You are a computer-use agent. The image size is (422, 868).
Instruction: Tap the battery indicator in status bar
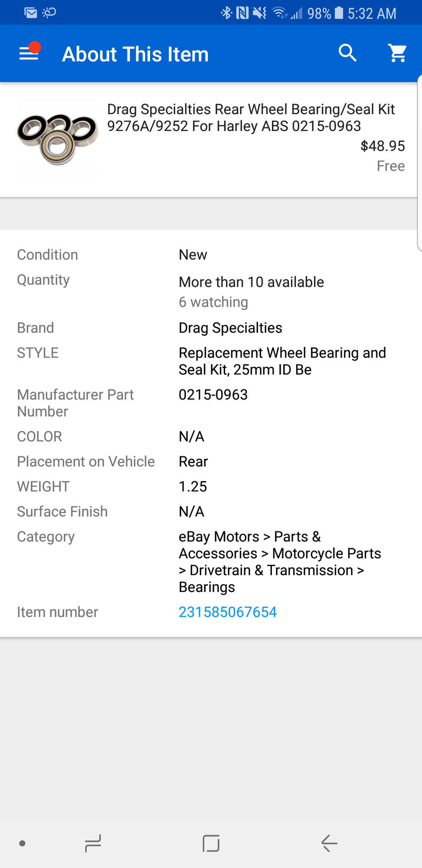339,13
